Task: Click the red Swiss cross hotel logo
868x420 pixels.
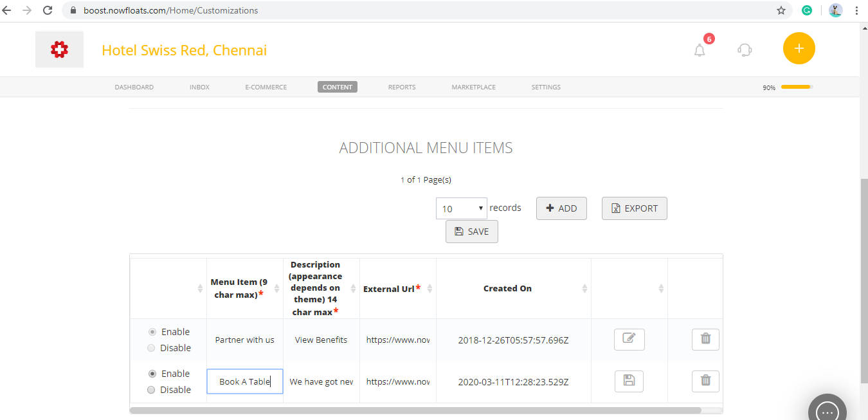Action: point(59,50)
